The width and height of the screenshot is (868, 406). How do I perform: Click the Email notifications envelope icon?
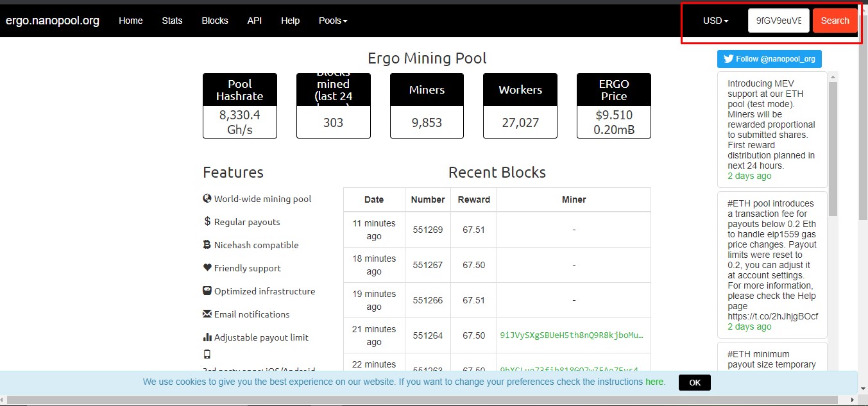[x=207, y=314]
